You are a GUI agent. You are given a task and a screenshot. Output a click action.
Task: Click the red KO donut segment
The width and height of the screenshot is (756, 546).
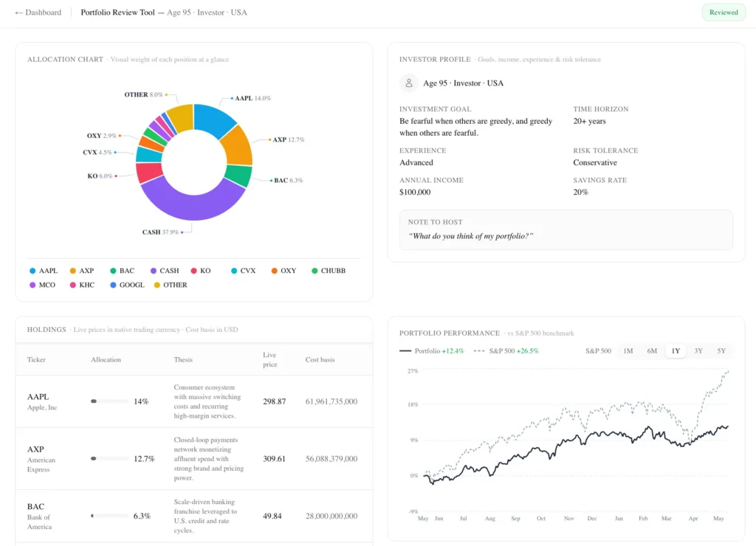tap(149, 173)
